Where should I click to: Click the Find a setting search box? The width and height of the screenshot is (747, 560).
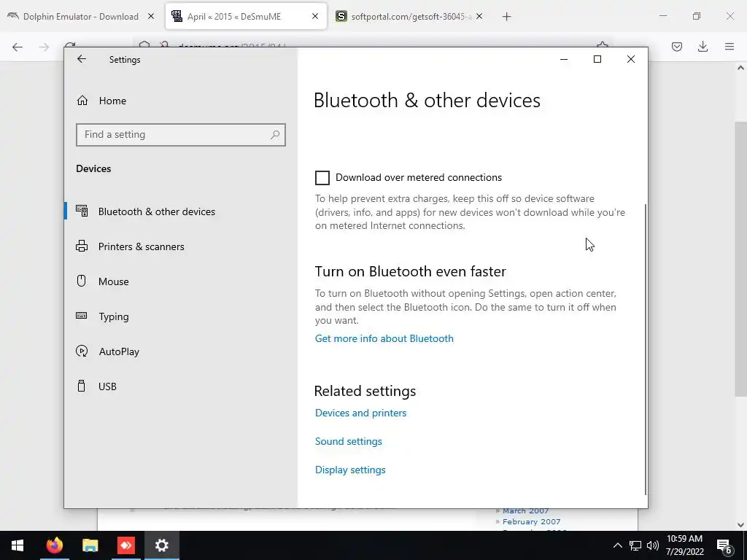pyautogui.click(x=181, y=135)
